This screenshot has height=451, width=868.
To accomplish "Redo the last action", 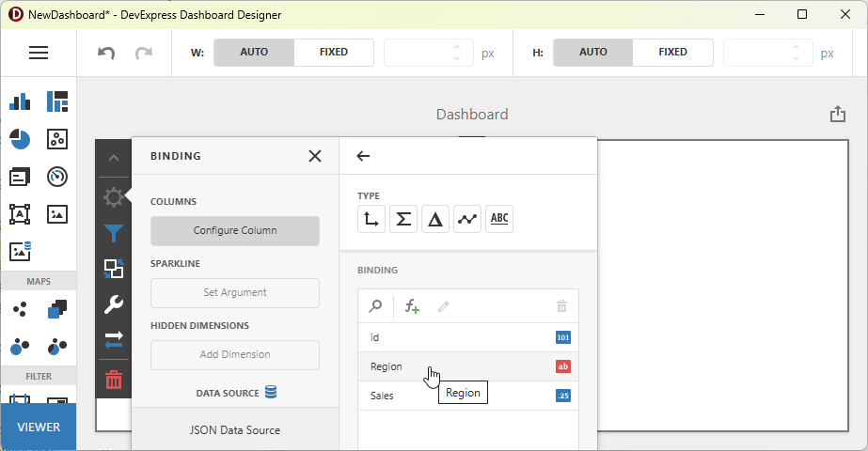I will coord(144,54).
